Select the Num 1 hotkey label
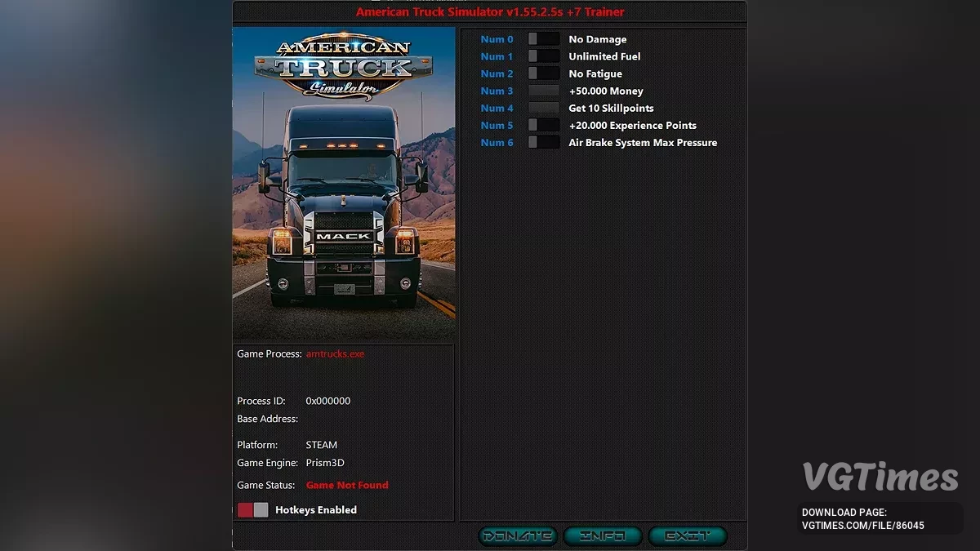The height and width of the screenshot is (551, 980). [x=497, y=56]
